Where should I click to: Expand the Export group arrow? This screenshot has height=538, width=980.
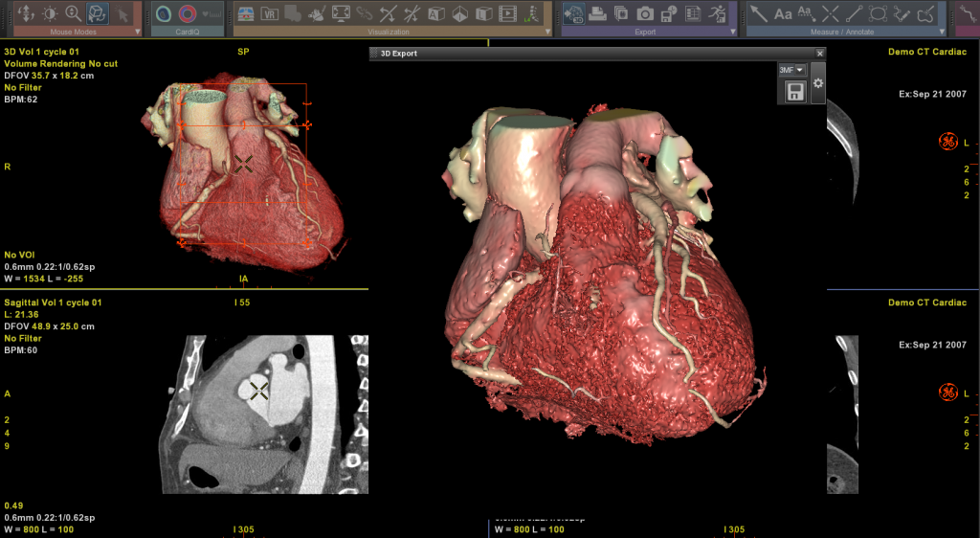click(x=733, y=32)
